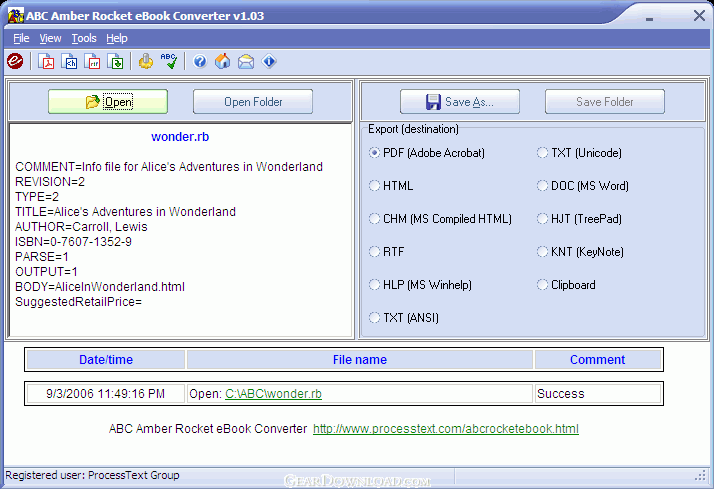714x489 pixels.
Task: Export to RTF via toolbar icon
Action: pos(92,61)
